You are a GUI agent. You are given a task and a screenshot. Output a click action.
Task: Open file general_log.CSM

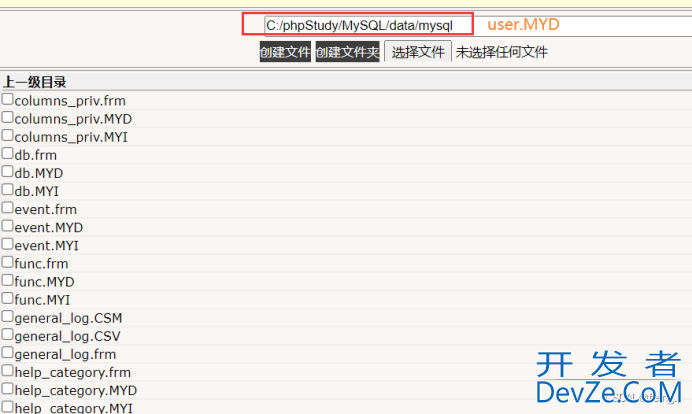point(68,318)
